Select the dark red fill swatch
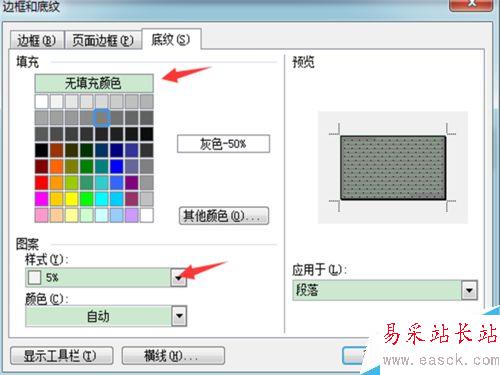Screen dimensions: 500x375 tap(42, 166)
